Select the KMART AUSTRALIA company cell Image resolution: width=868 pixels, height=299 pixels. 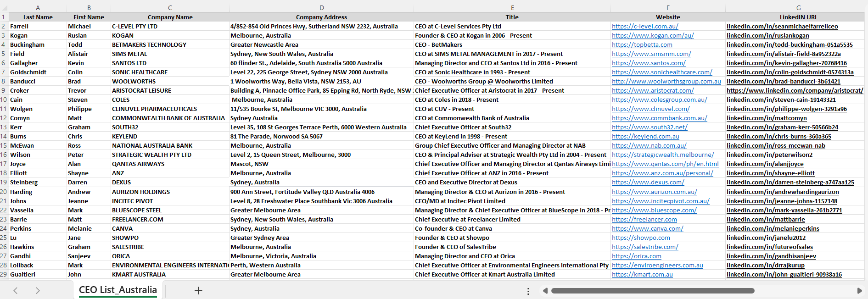point(170,274)
